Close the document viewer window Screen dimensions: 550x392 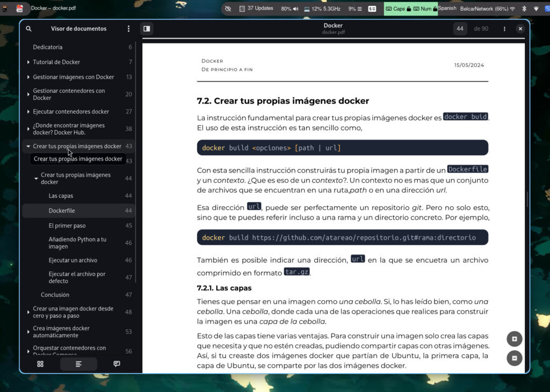pos(520,29)
